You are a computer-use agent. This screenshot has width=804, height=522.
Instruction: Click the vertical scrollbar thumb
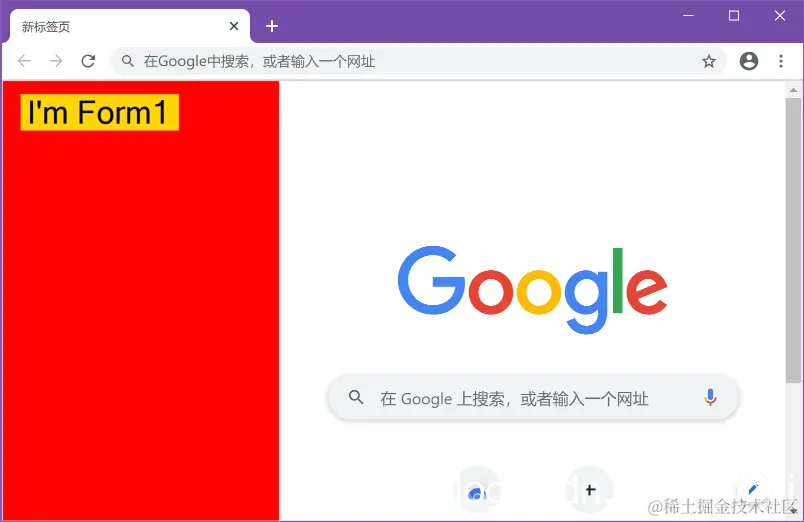(793, 240)
